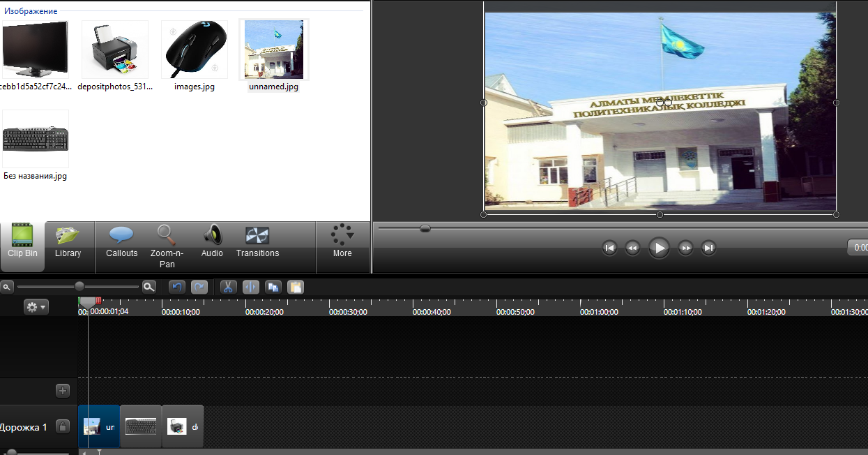The height and width of the screenshot is (455, 868).
Task: Split the clip at playhead
Action: (251, 286)
